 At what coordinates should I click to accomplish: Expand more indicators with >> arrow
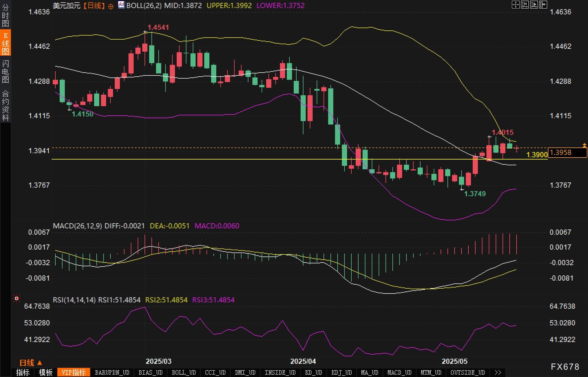(498, 372)
